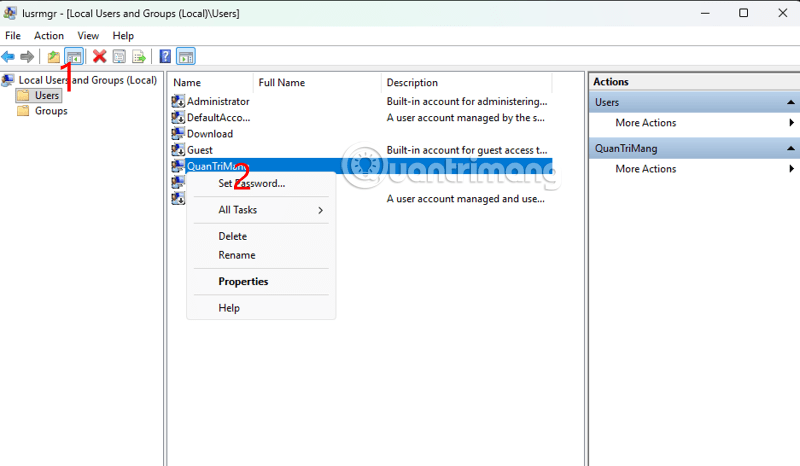The width and height of the screenshot is (800, 466).
Task: Select the Guest user row
Action: pyautogui.click(x=361, y=150)
